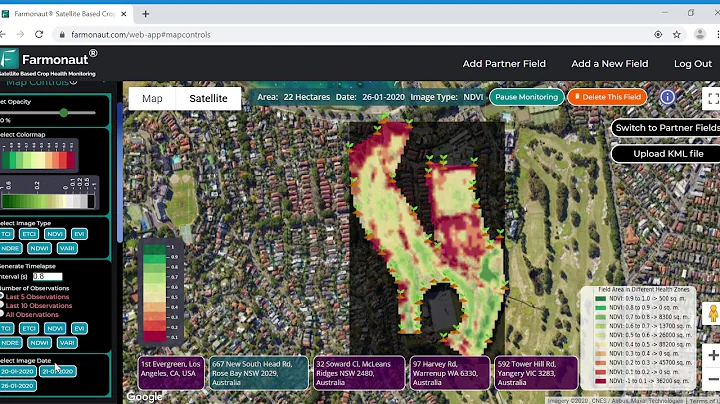
Task: Generate timelapse with ETCI button
Action: point(29,328)
